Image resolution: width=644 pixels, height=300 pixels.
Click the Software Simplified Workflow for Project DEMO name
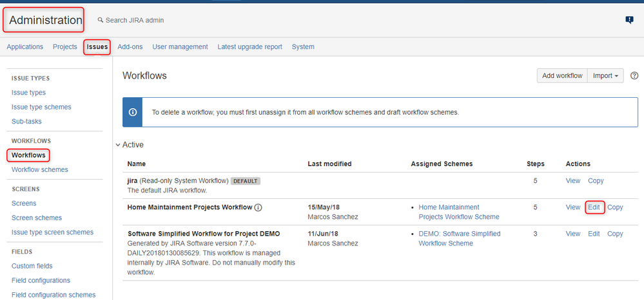point(204,234)
